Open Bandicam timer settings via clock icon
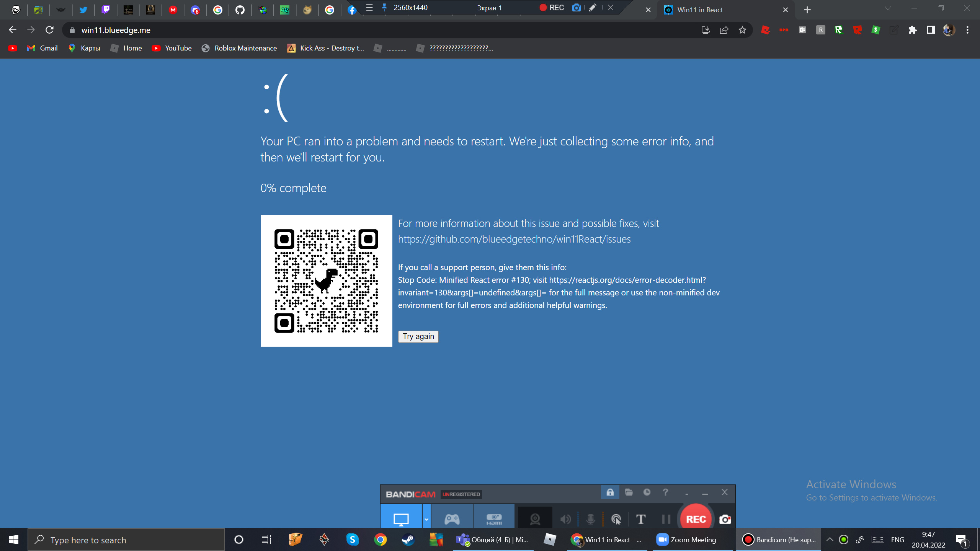Viewport: 980px width, 551px height. pos(647,492)
